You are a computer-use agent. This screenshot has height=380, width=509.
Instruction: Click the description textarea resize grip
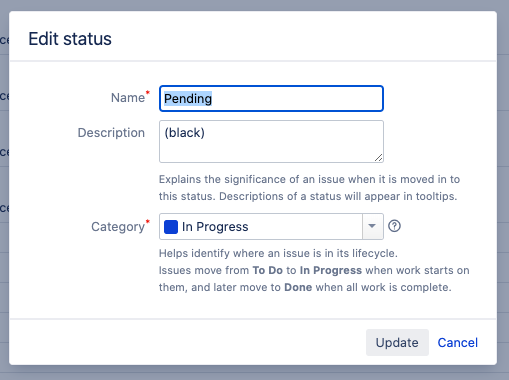tap(379, 158)
